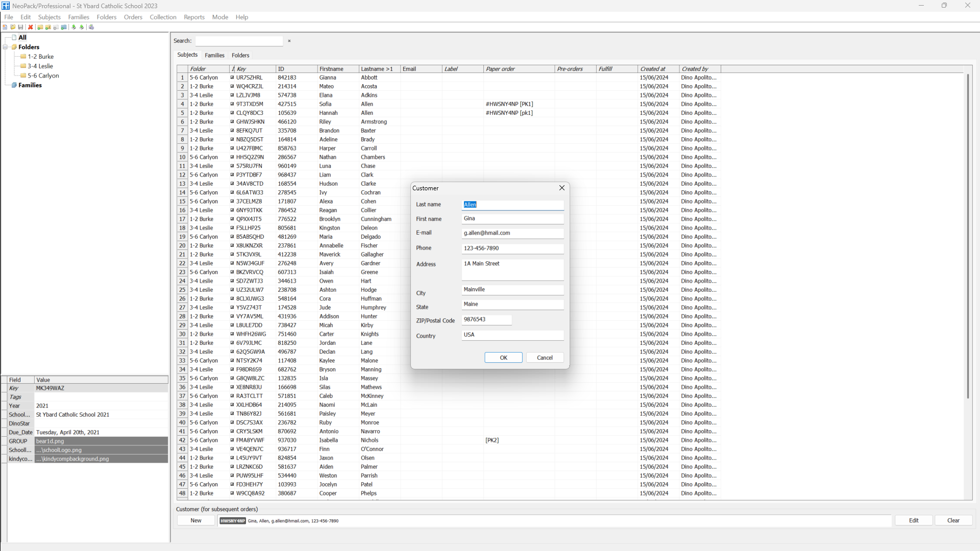
Task: Click Cancel in the Customer dialog
Action: [x=545, y=358]
